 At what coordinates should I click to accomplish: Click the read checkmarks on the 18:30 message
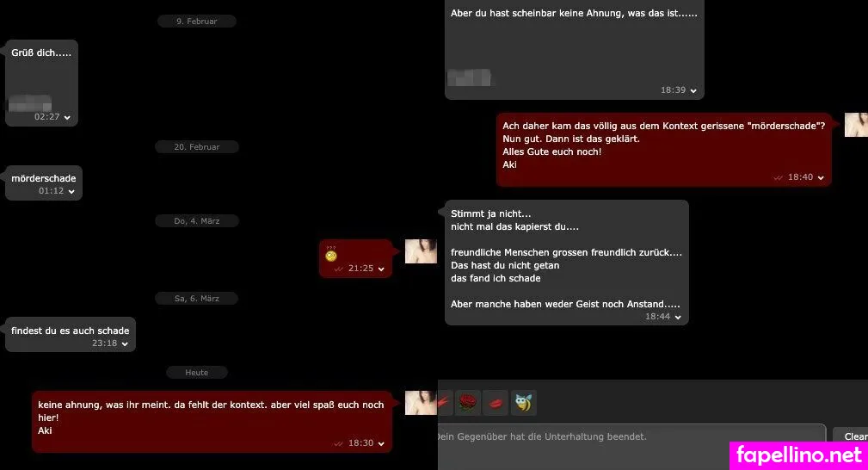click(339, 444)
